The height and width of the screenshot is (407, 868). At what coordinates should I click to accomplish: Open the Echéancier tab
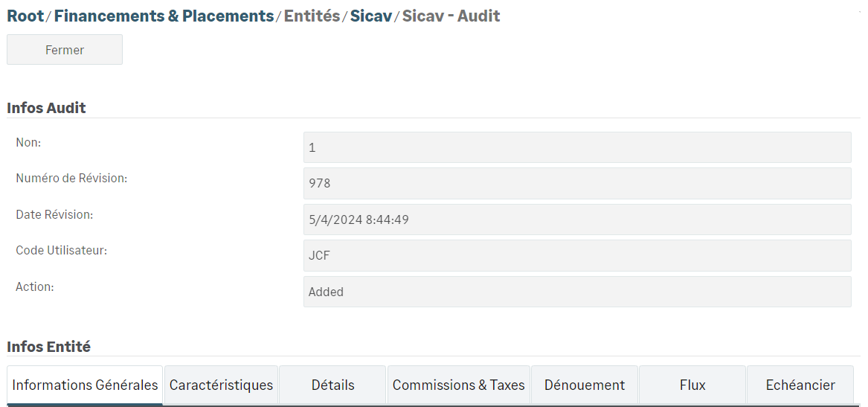(800, 385)
